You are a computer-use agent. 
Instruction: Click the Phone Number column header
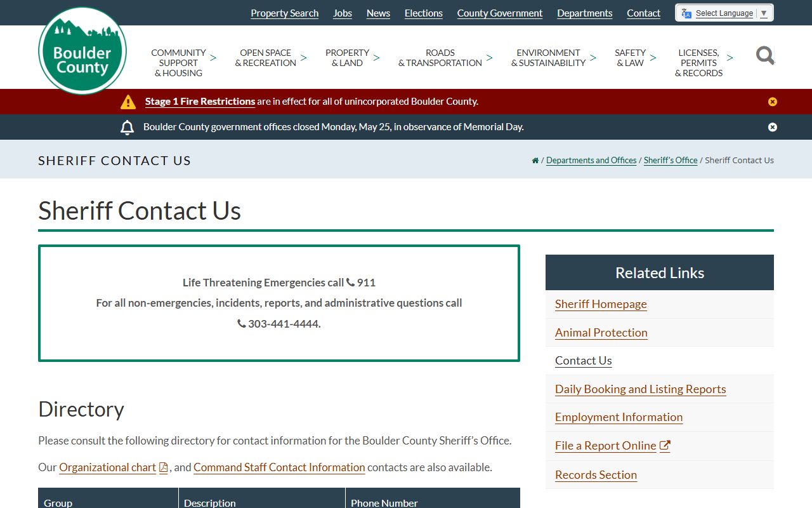pos(433,499)
